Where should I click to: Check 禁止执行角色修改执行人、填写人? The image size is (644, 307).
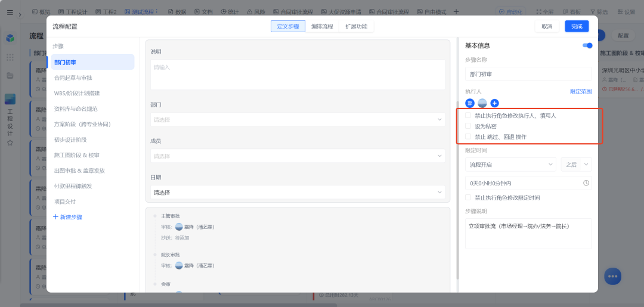(x=468, y=115)
